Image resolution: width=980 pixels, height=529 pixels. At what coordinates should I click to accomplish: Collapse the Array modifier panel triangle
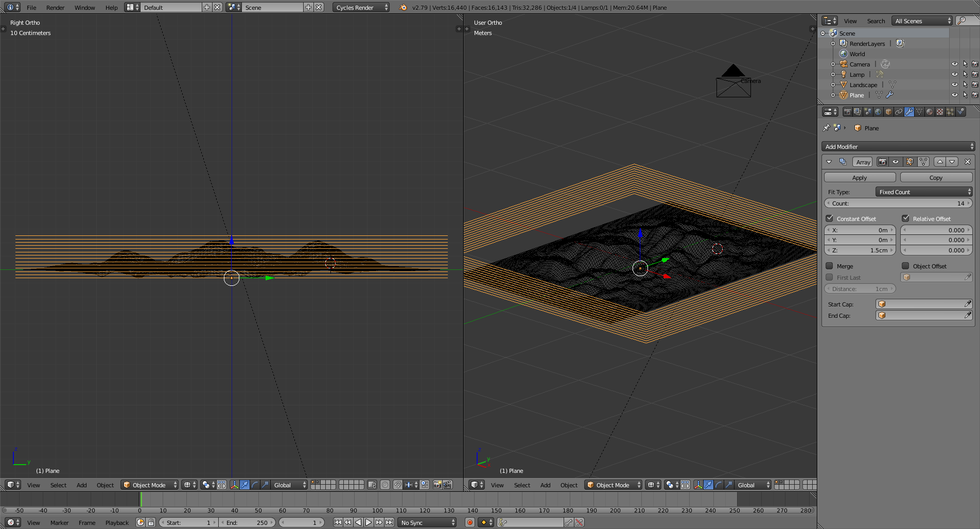tap(829, 162)
